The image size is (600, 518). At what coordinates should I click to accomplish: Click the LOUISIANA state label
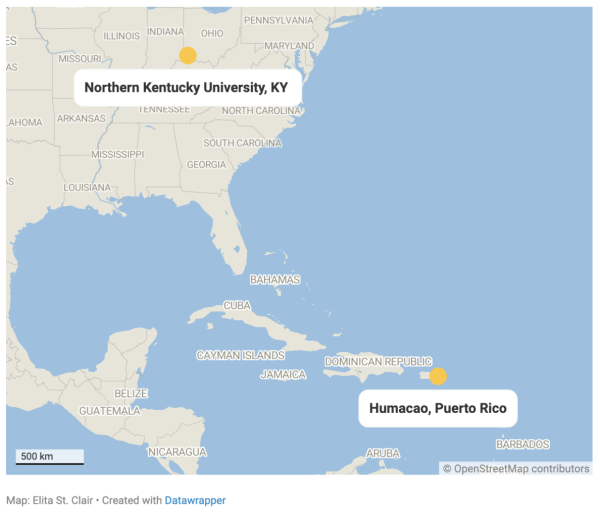point(87,187)
